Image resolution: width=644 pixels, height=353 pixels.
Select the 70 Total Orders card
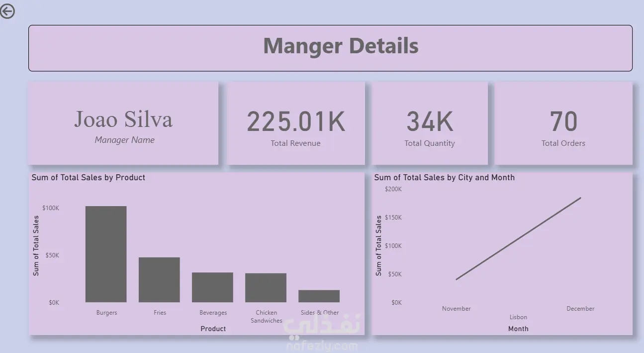pyautogui.click(x=563, y=123)
